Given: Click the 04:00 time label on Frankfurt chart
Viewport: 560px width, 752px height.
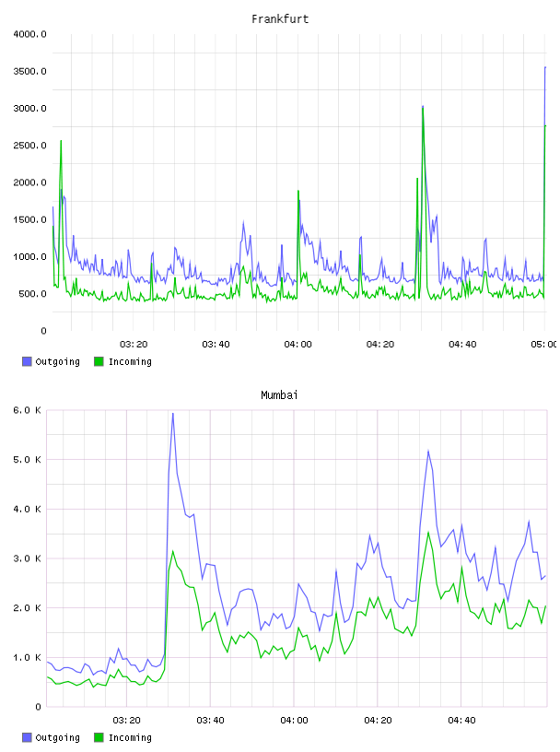Looking at the screenshot, I should coord(297,345).
